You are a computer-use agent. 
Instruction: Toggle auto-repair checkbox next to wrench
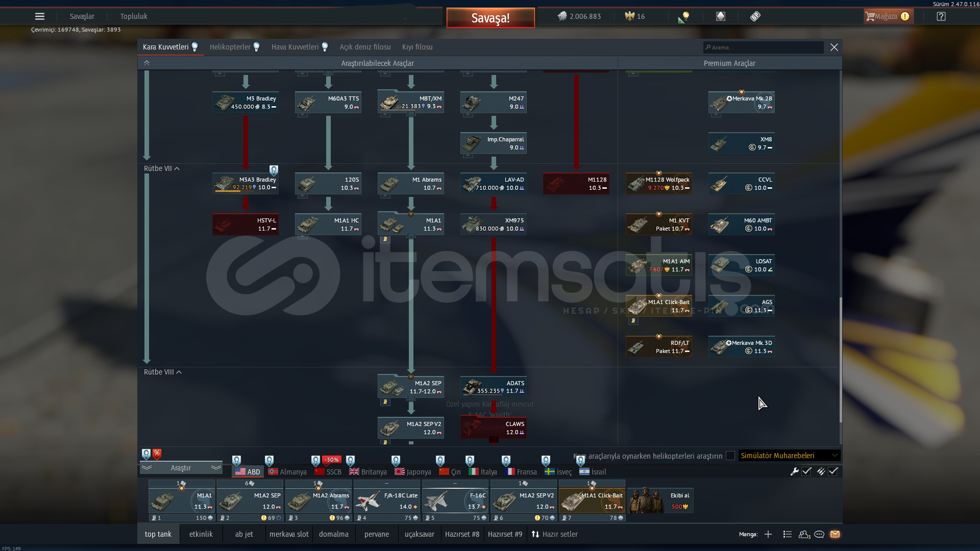806,471
